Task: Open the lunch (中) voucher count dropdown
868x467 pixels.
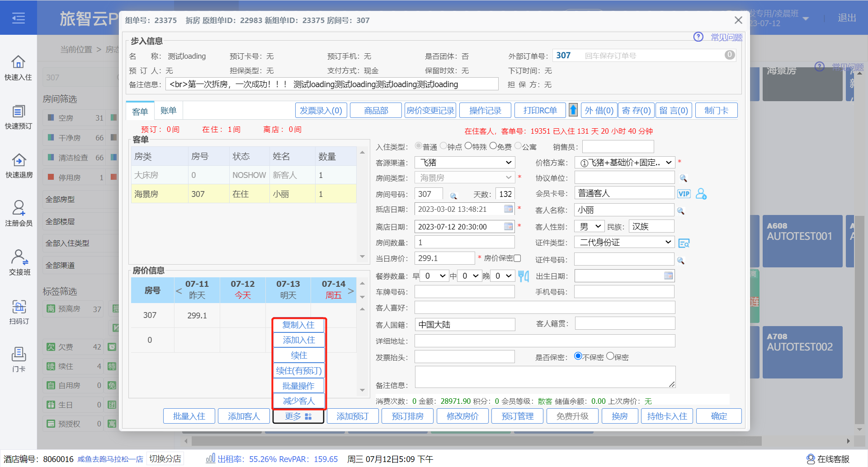Action: pyautogui.click(x=470, y=276)
